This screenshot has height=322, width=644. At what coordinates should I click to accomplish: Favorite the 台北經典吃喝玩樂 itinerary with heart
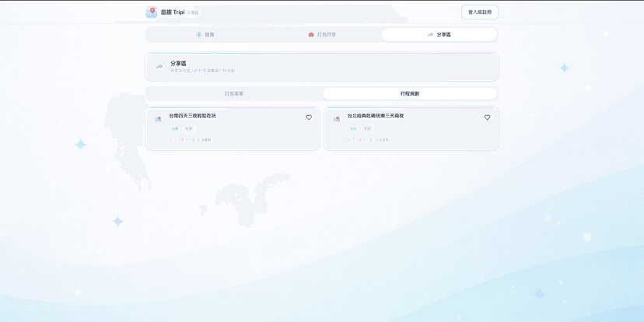(x=487, y=117)
